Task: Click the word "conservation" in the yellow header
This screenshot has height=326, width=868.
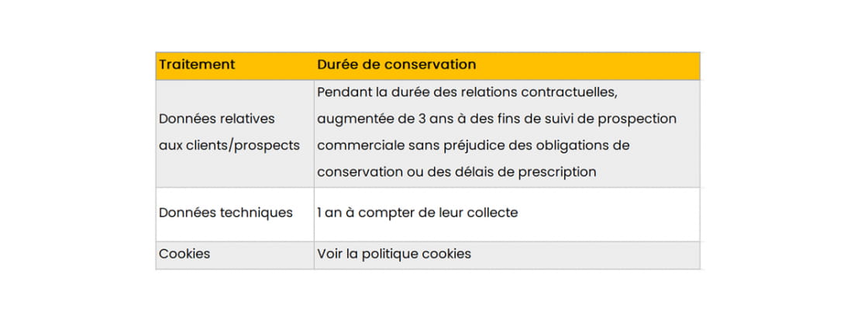Action: [x=433, y=64]
